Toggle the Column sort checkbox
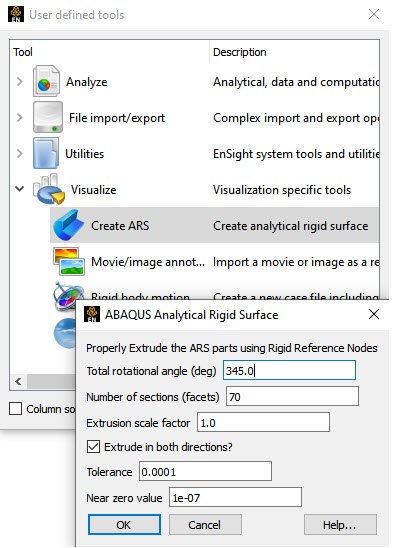This screenshot has height=548, width=393. point(15,409)
